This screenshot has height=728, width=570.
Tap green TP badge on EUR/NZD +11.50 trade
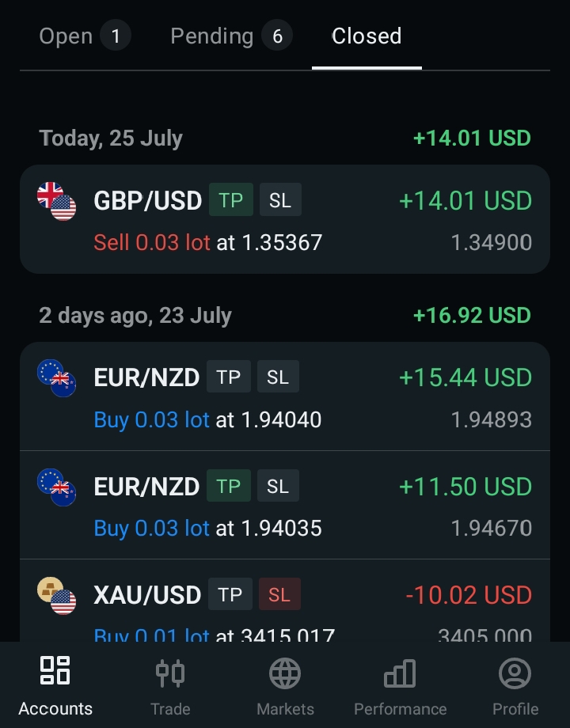point(229,485)
